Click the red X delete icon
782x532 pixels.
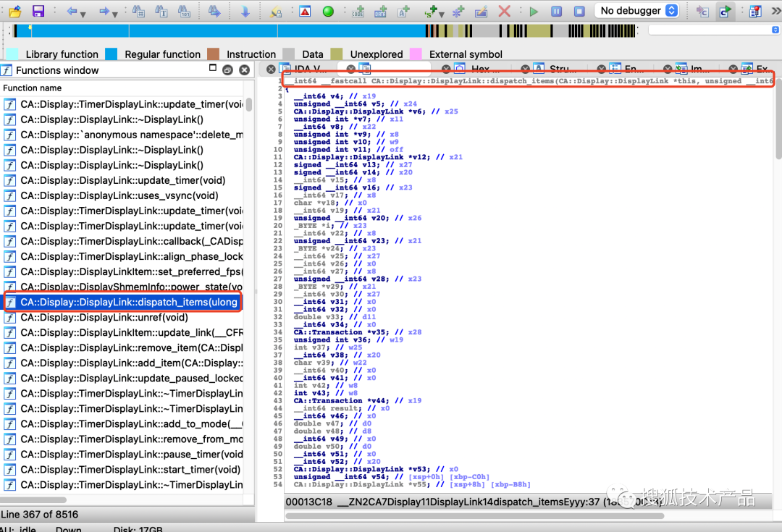[504, 11]
